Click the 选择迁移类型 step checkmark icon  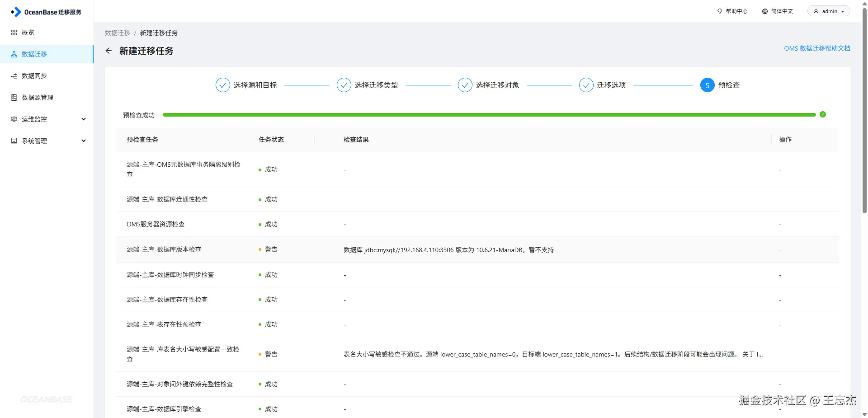point(344,85)
